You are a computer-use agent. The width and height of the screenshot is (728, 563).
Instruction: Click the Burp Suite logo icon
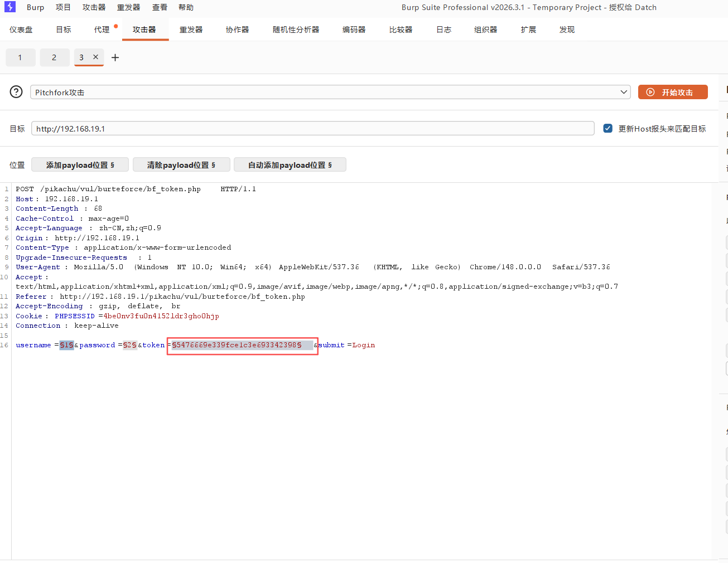click(10, 7)
